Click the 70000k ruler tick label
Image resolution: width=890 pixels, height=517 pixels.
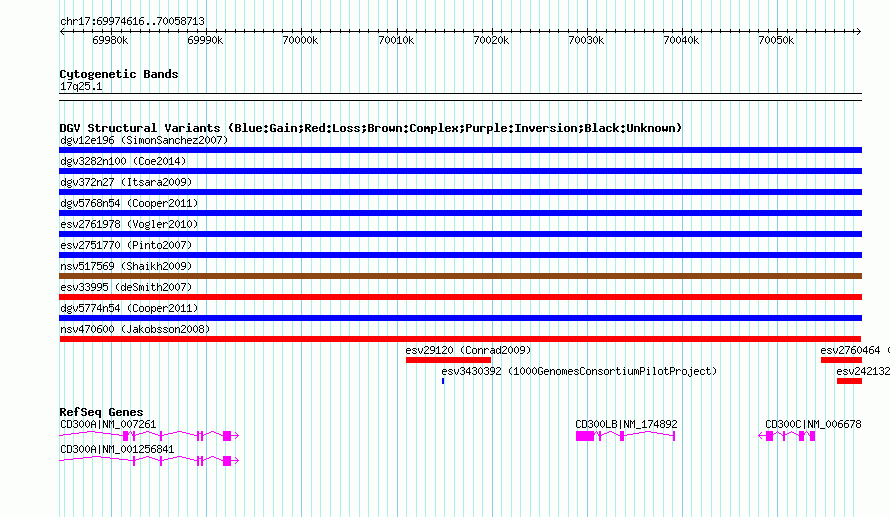300,40
